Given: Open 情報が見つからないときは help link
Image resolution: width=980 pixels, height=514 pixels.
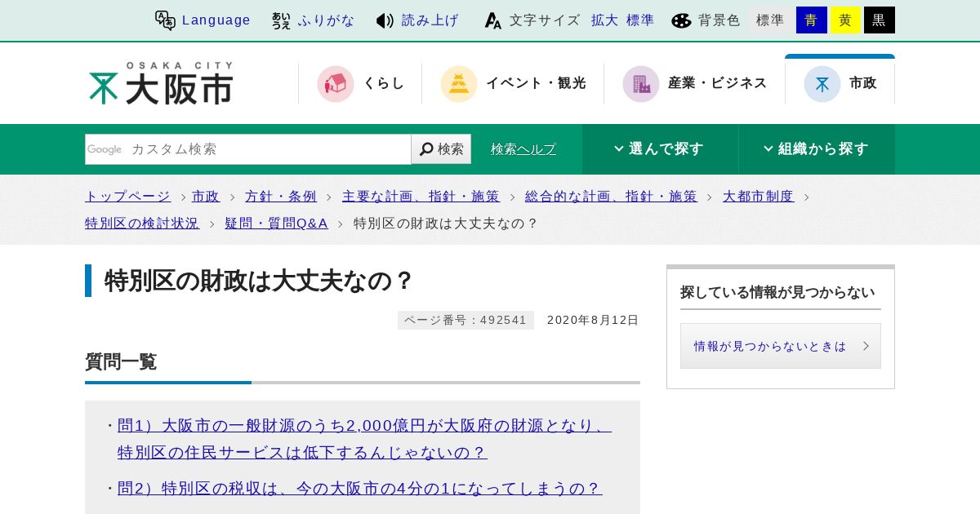Looking at the screenshot, I should pos(781,346).
